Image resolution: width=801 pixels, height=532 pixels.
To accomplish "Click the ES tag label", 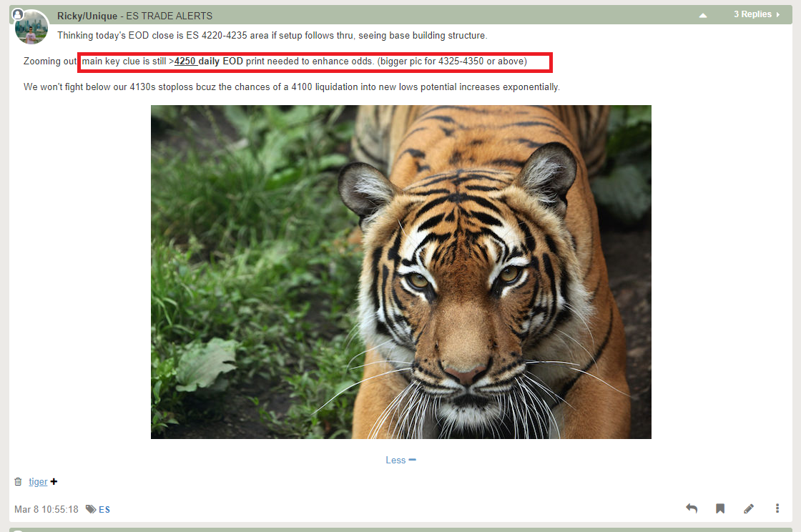I will pos(104,510).
